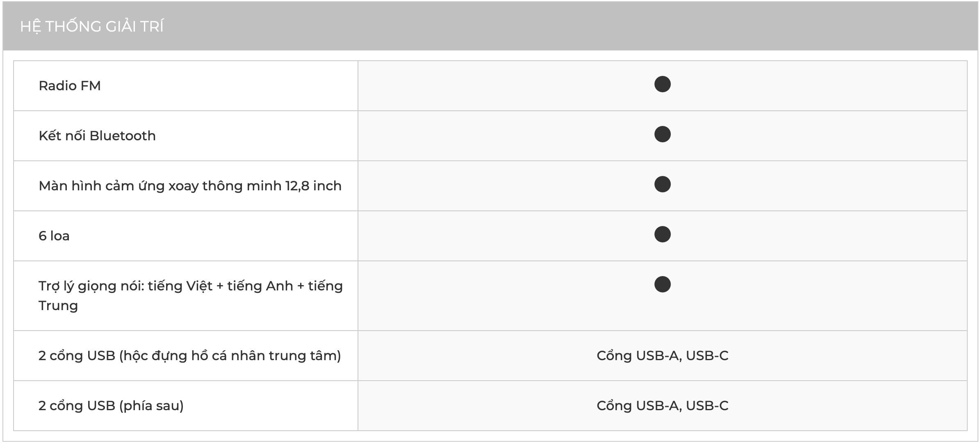Click the word Bluetooth in the feature list
This screenshot has height=443, width=980.
tap(123, 136)
